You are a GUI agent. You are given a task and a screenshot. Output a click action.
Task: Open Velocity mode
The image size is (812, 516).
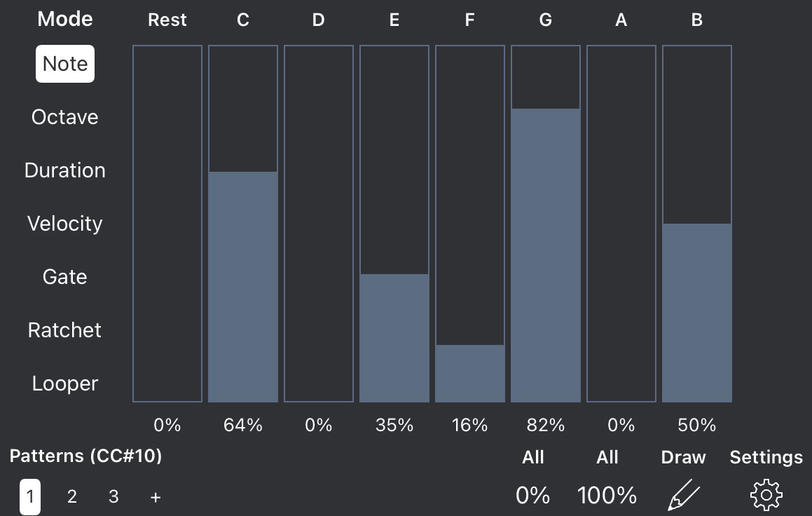coord(64,223)
